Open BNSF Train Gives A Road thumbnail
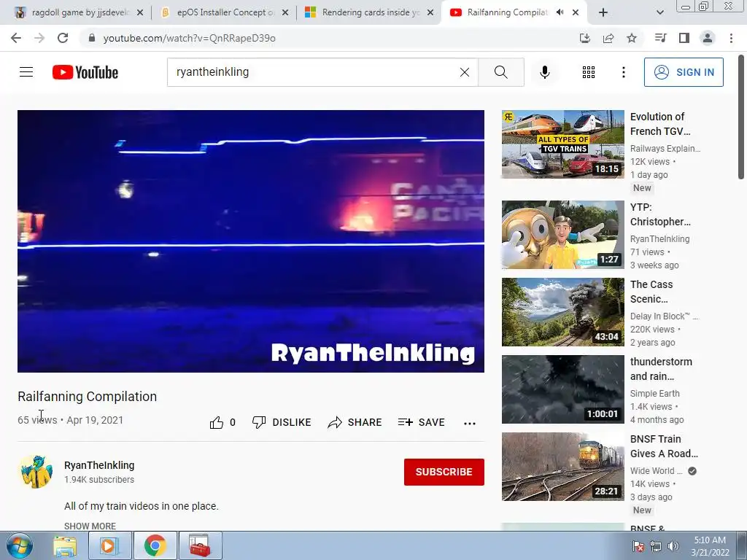This screenshot has height=560, width=747. coord(562,467)
